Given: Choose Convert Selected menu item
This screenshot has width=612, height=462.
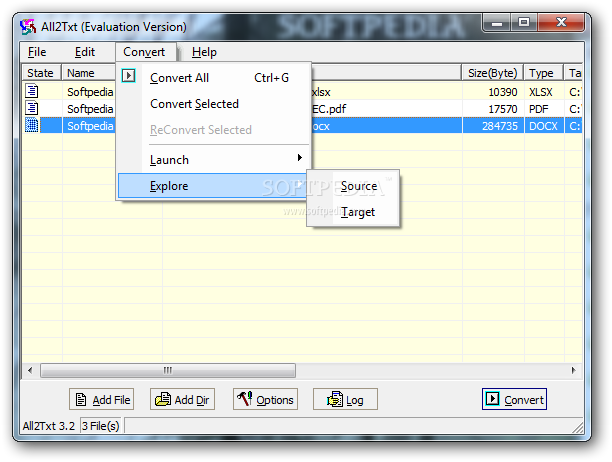Looking at the screenshot, I should (214, 104).
